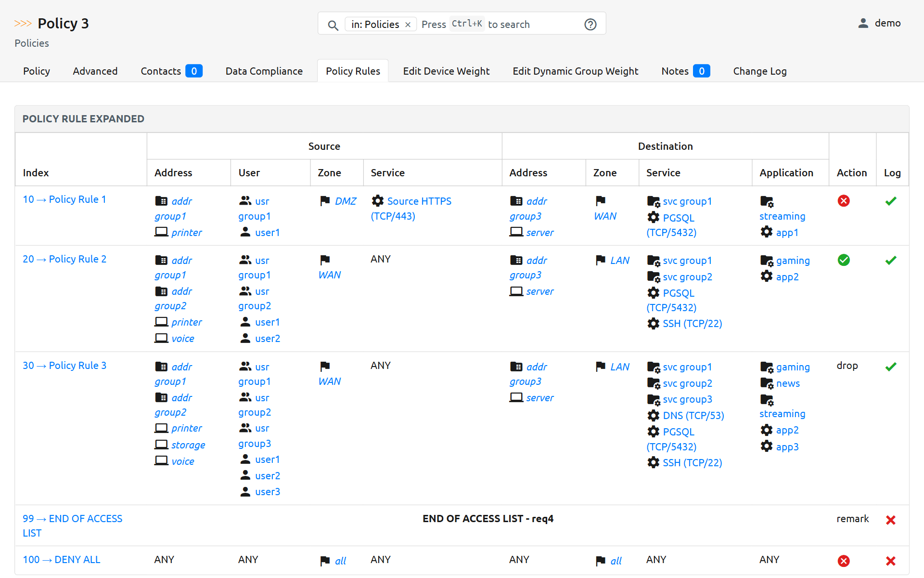
Task: Focus the search input field
Action: pos(529,25)
